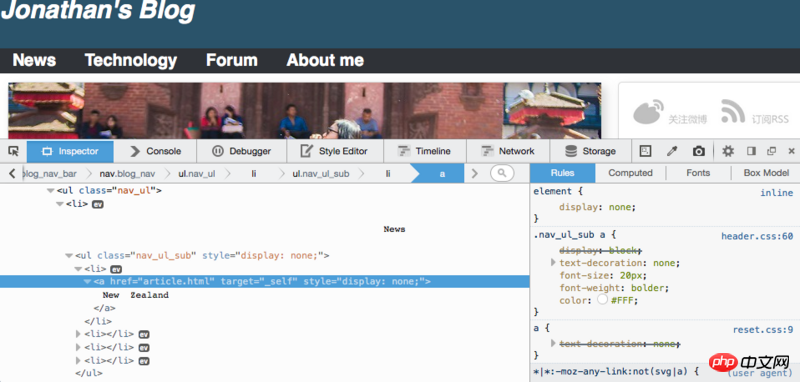Open reset.css:9 source link
800x382 pixels.
pos(763,330)
